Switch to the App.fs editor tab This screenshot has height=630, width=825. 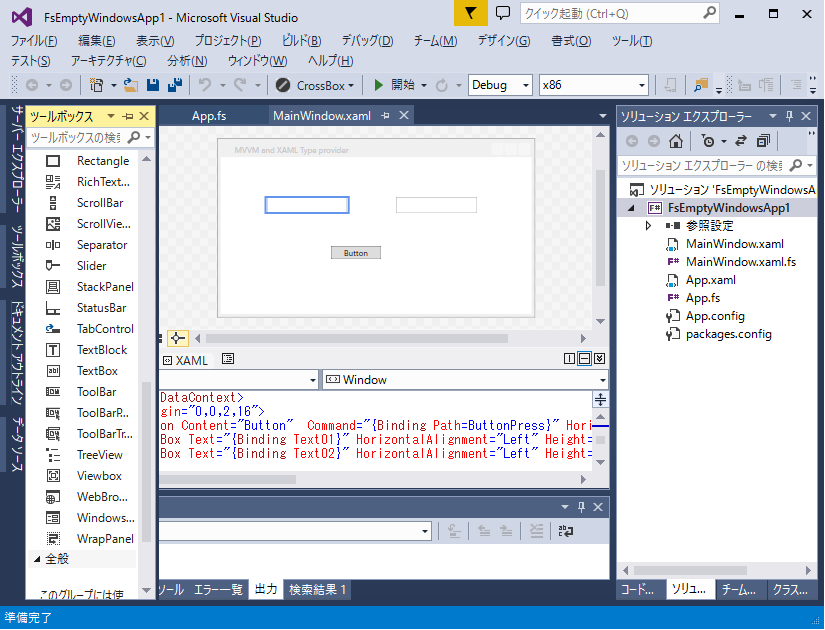(x=209, y=116)
